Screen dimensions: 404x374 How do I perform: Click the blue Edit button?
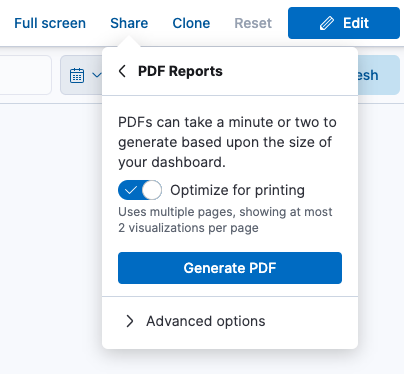pyautogui.click(x=344, y=23)
